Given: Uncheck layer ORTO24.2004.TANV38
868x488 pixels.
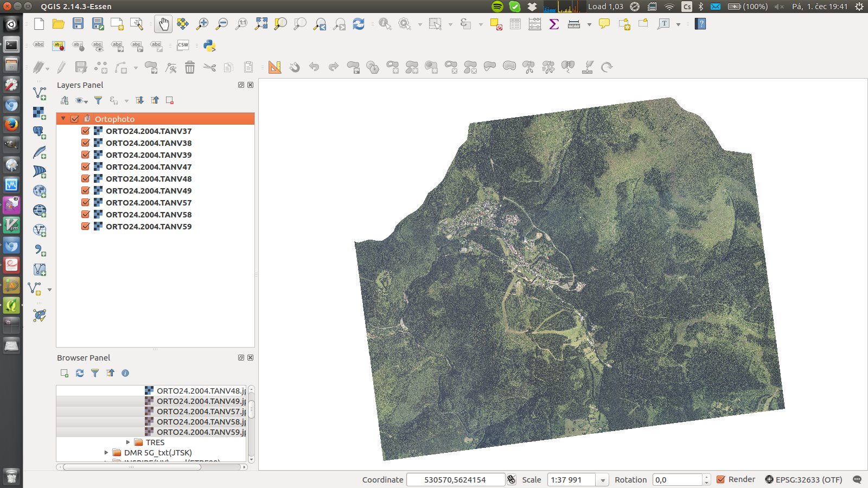Looking at the screenshot, I should pyautogui.click(x=85, y=143).
